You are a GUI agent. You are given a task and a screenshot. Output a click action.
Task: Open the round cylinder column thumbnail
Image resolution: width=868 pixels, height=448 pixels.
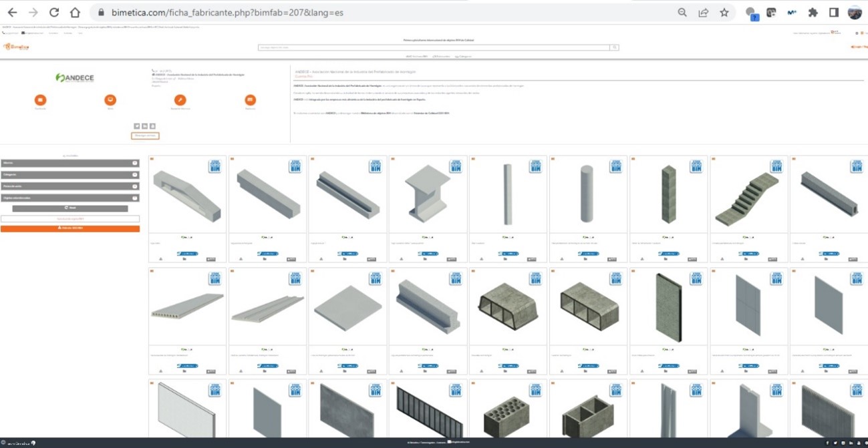[588, 195]
